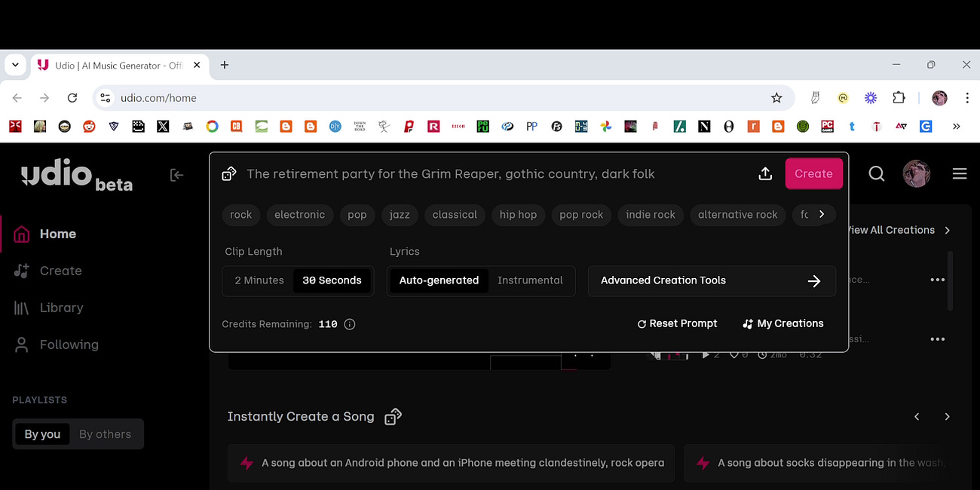Open the hamburger menu in Udio header
The image size is (980, 490).
coord(959,173)
